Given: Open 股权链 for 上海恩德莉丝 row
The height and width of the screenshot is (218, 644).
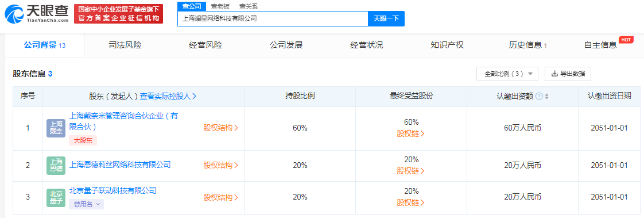Looking at the screenshot, I should [x=411, y=171].
